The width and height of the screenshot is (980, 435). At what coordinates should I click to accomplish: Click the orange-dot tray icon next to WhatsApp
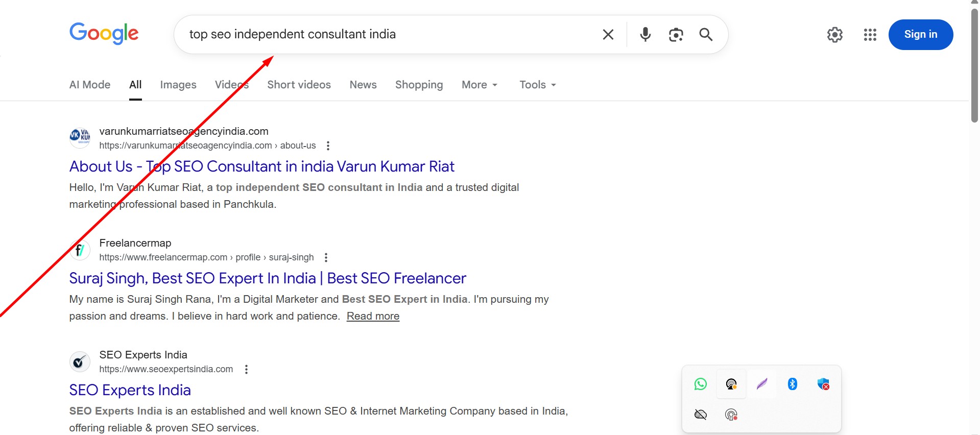point(731,384)
